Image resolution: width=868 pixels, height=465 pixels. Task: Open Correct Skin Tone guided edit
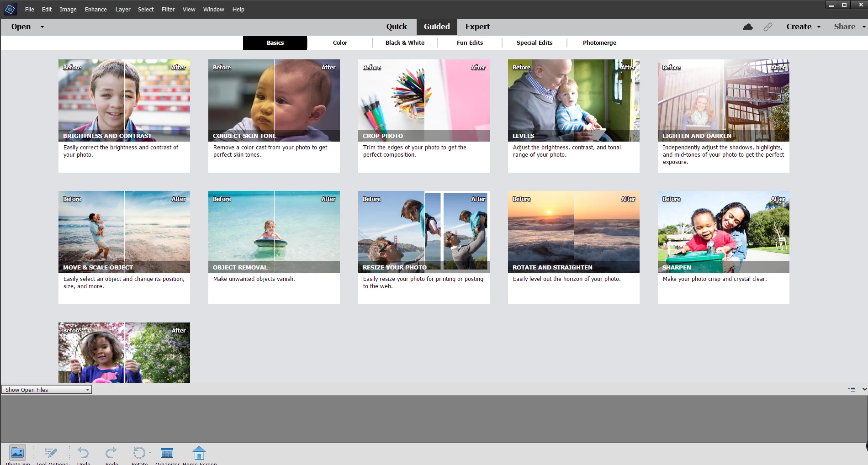pyautogui.click(x=274, y=116)
